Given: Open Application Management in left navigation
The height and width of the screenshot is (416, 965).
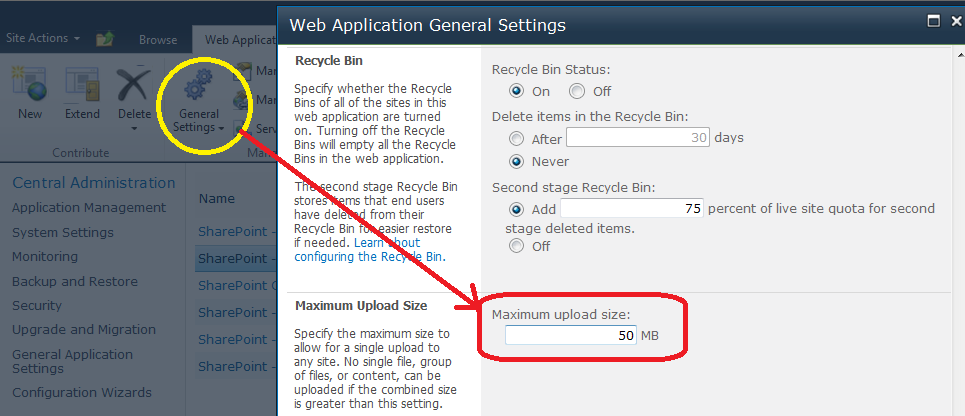Looking at the screenshot, I should [x=89, y=207].
